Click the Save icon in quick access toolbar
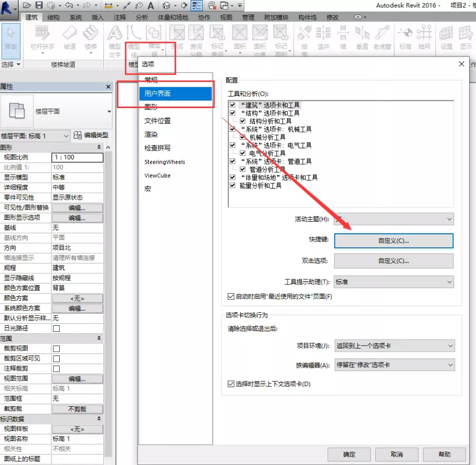 [x=39, y=5]
